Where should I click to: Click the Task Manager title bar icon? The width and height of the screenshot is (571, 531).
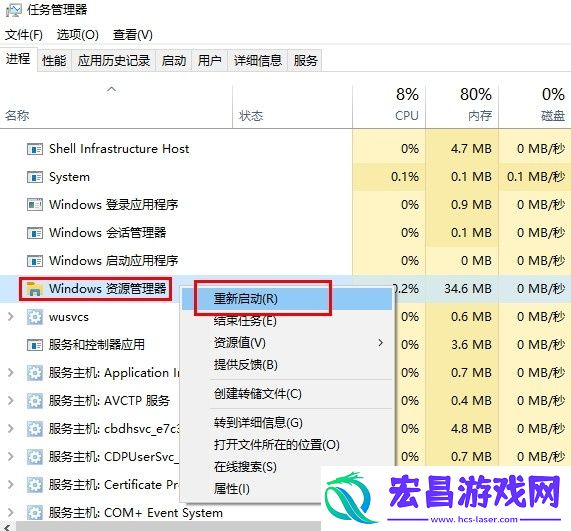13,9
